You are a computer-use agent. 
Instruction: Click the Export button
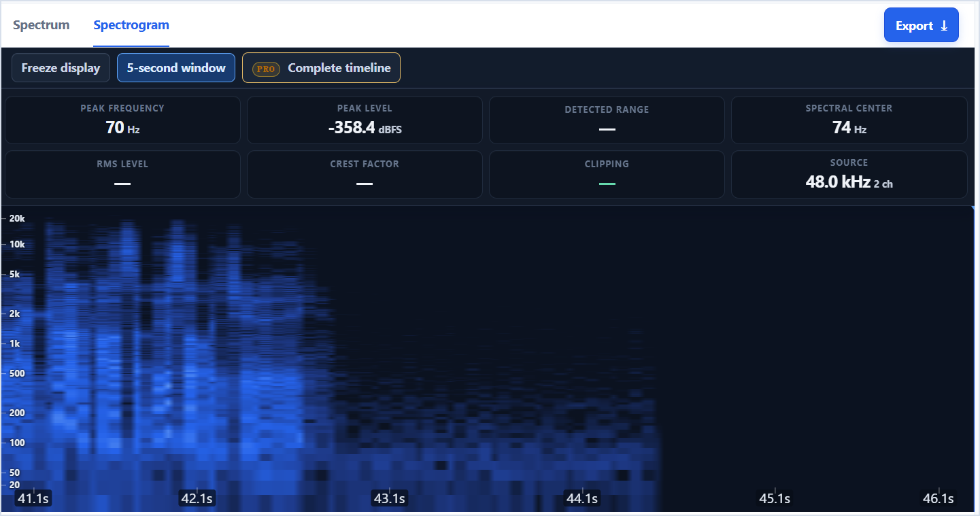tap(922, 25)
